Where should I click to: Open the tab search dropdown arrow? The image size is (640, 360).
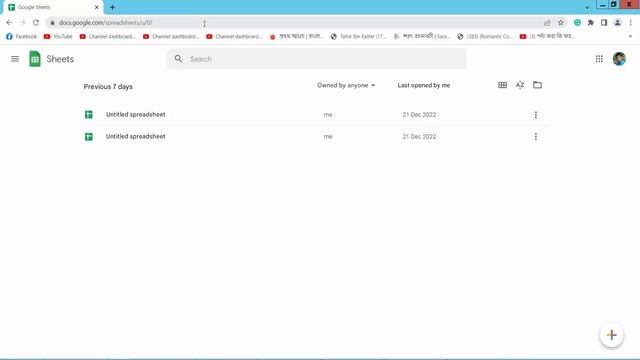(x=587, y=7)
